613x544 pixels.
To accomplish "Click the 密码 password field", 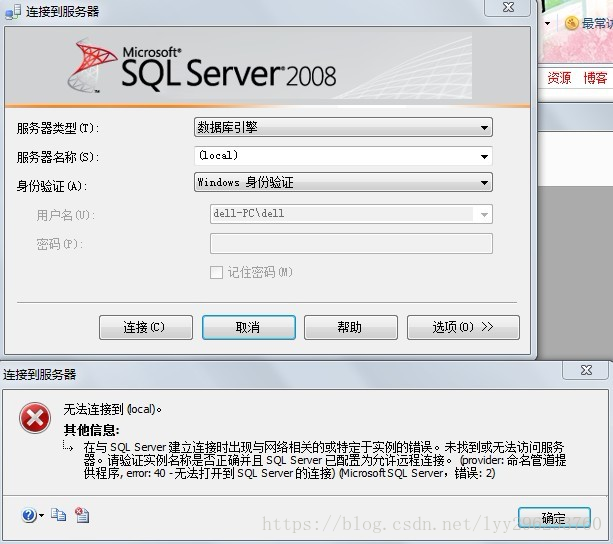I will coord(351,243).
